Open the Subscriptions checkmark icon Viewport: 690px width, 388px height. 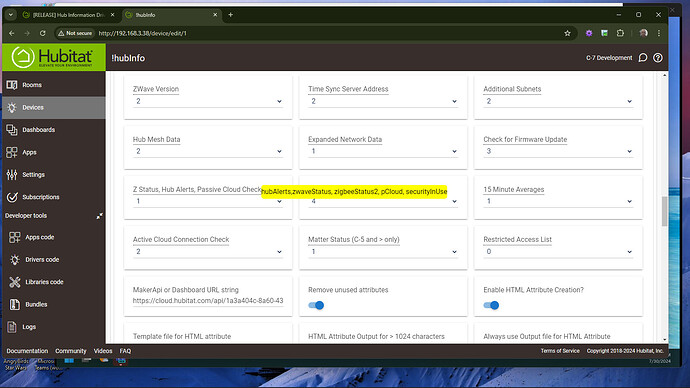12,197
